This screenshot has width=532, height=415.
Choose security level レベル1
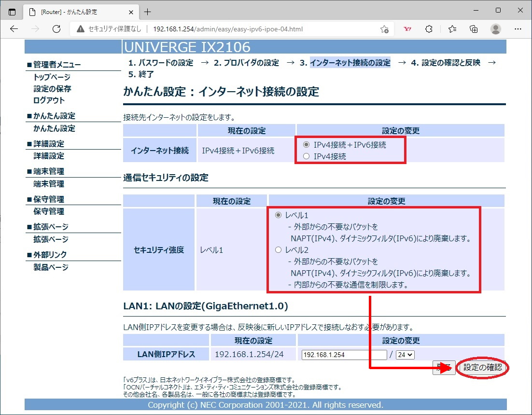click(278, 215)
